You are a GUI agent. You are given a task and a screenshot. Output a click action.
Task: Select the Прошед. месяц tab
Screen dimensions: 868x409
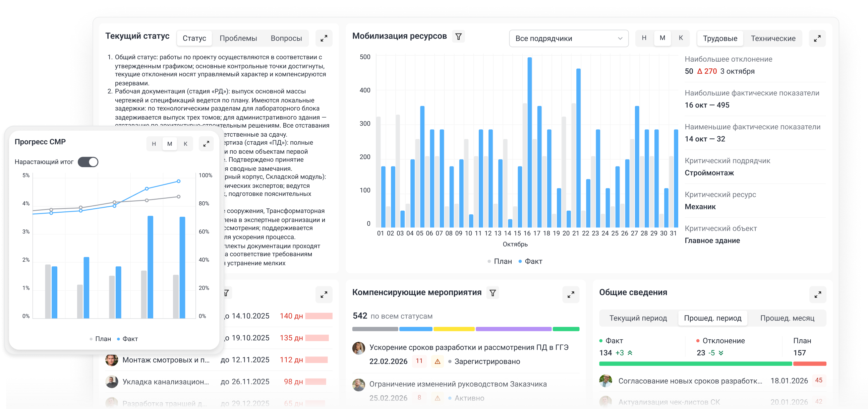[x=788, y=318]
